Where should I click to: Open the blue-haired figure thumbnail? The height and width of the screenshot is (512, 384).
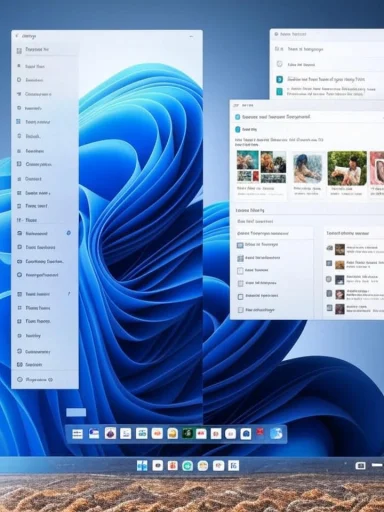(308, 168)
